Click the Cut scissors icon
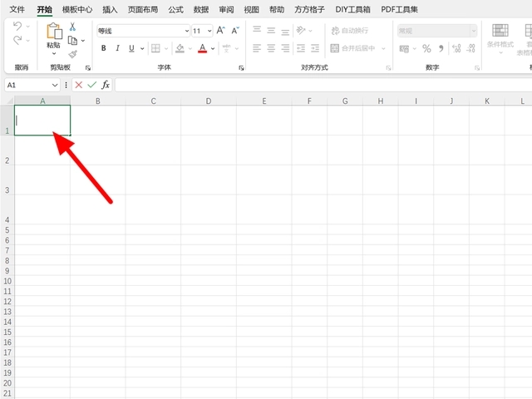Image resolution: width=532 pixels, height=399 pixels. click(x=72, y=27)
